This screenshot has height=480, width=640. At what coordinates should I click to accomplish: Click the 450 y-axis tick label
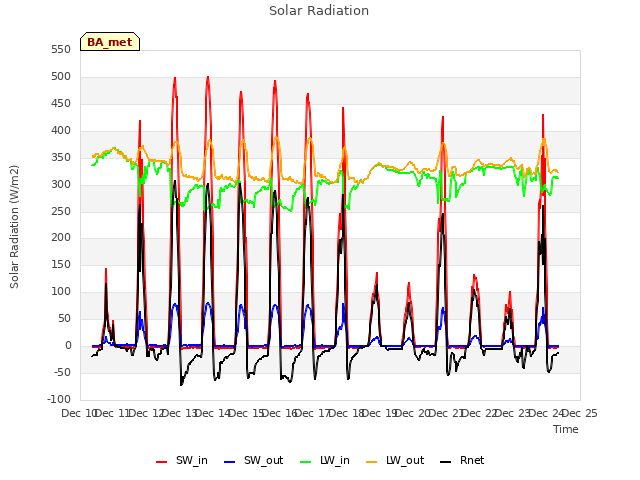(61, 103)
